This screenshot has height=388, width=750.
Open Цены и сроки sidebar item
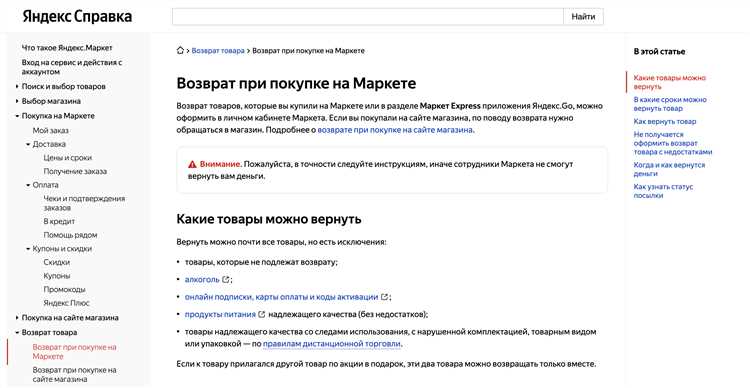(x=67, y=157)
